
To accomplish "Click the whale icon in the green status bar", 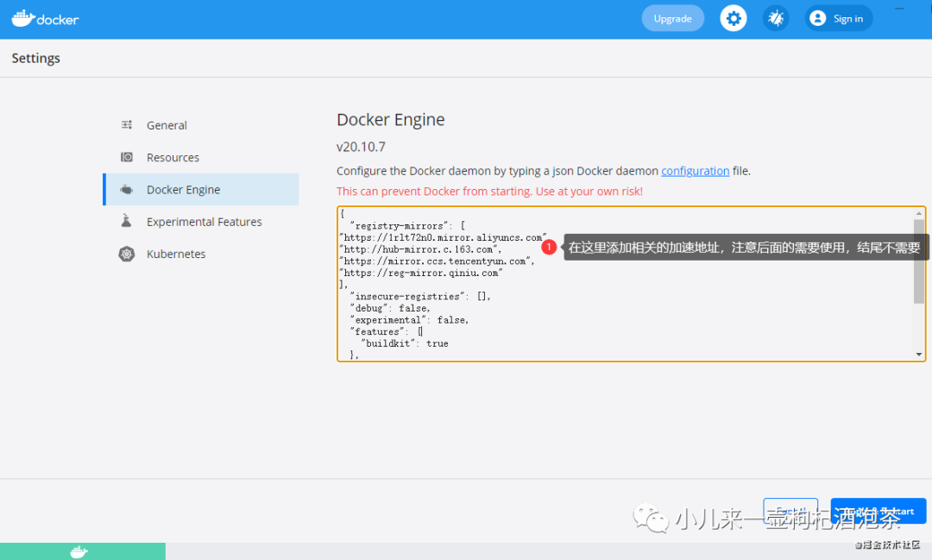I will click(x=79, y=551).
